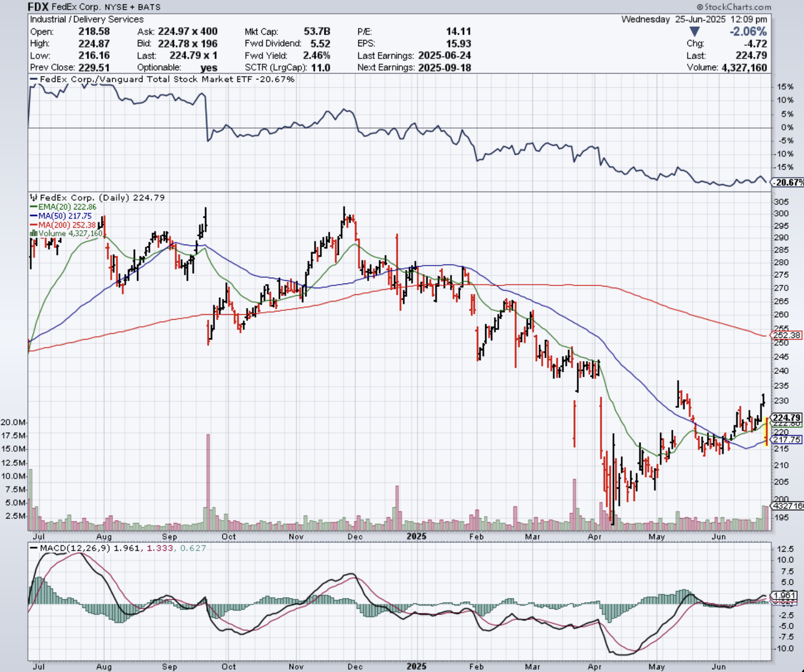Click the header Volume value 4,327,160

pos(744,68)
